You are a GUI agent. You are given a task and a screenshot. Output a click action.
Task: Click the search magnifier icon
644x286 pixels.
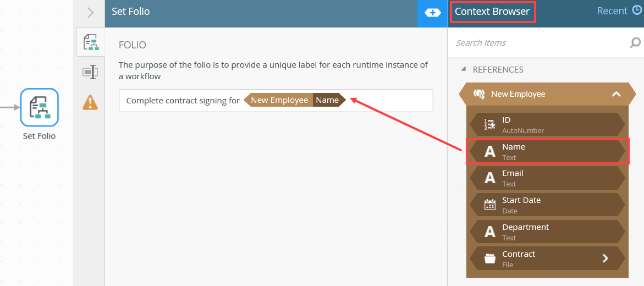tap(635, 43)
